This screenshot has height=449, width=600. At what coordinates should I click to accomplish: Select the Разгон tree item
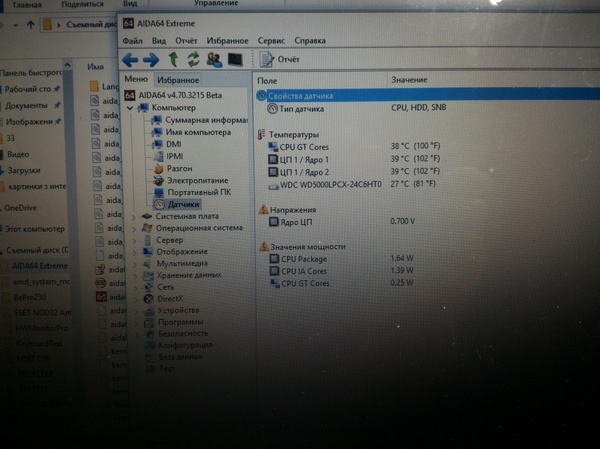pos(180,169)
